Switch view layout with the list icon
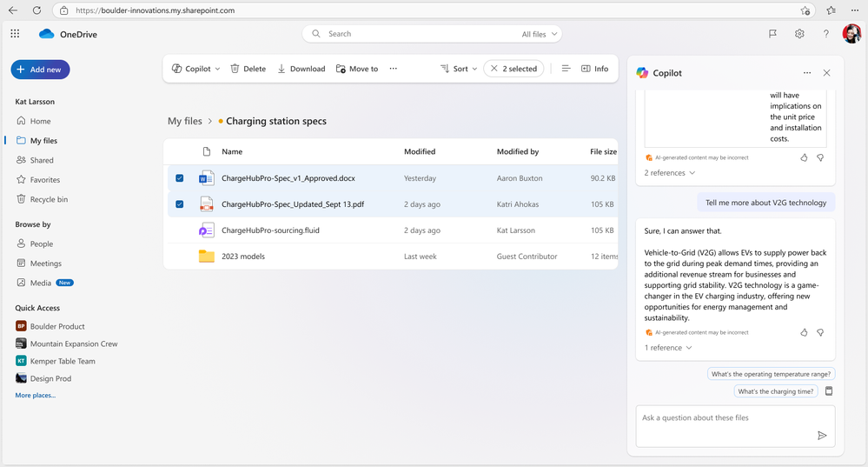Screen dimensions: 868x467 [566, 69]
